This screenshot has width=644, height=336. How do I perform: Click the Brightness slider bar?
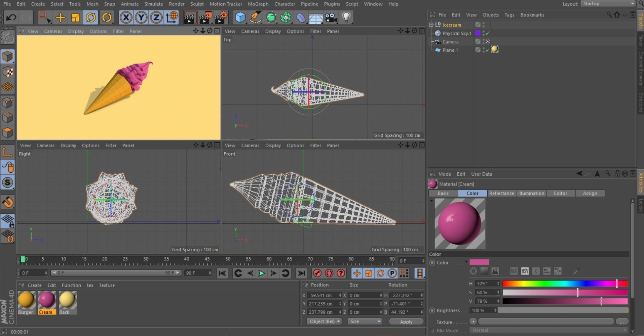pos(563,310)
